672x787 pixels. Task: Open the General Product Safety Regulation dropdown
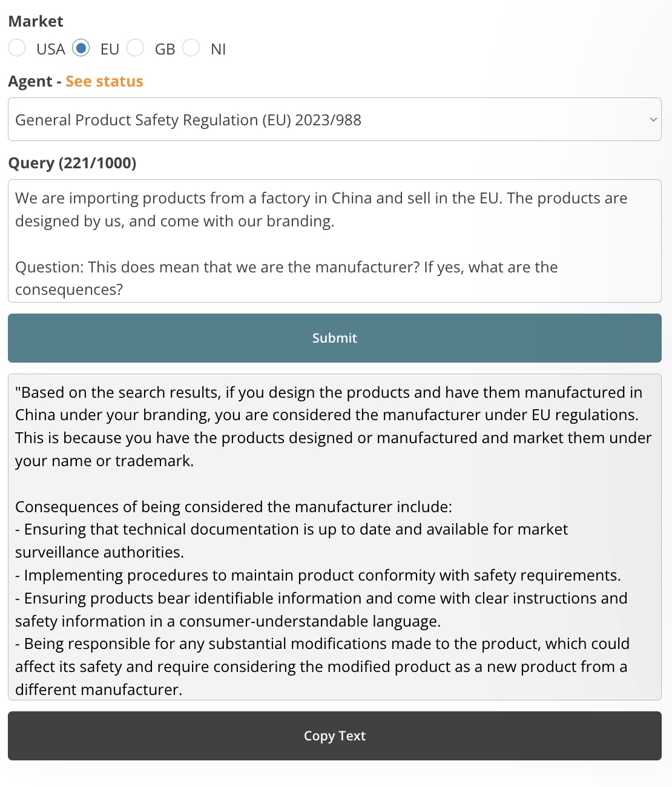point(335,119)
